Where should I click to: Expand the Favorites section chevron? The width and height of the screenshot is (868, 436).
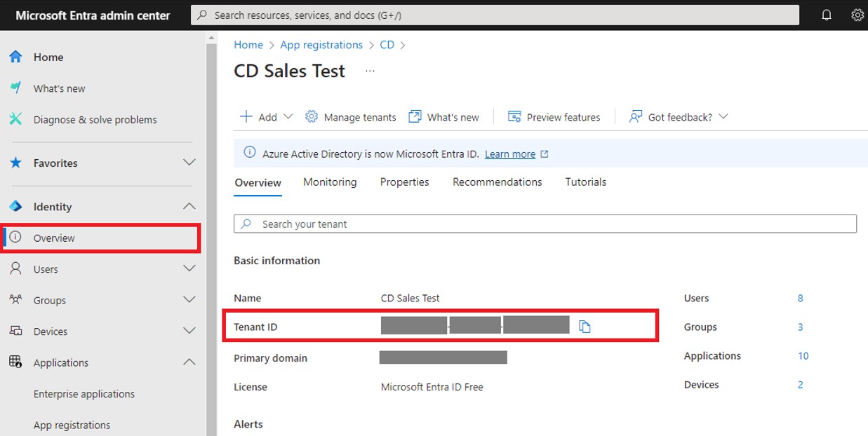189,163
